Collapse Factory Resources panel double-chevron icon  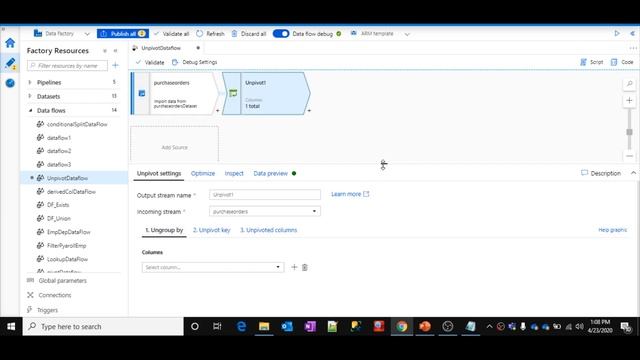click(x=116, y=51)
